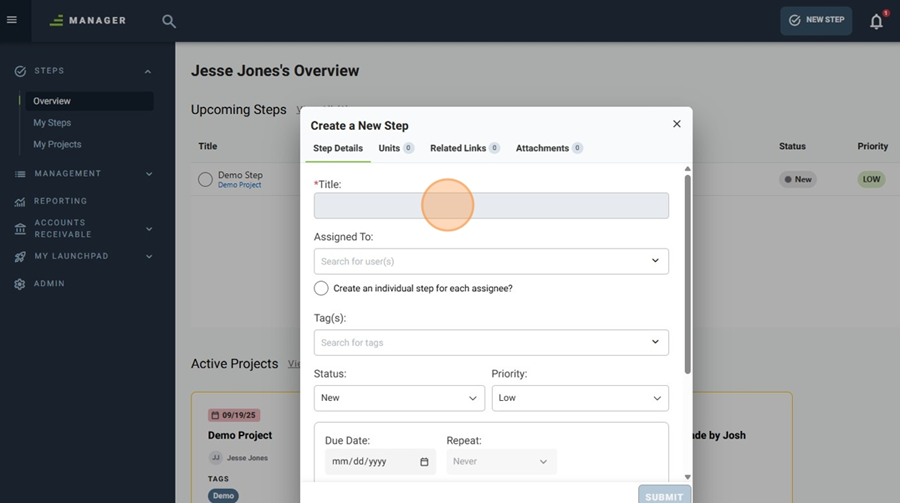Click the Priority column header

(872, 146)
